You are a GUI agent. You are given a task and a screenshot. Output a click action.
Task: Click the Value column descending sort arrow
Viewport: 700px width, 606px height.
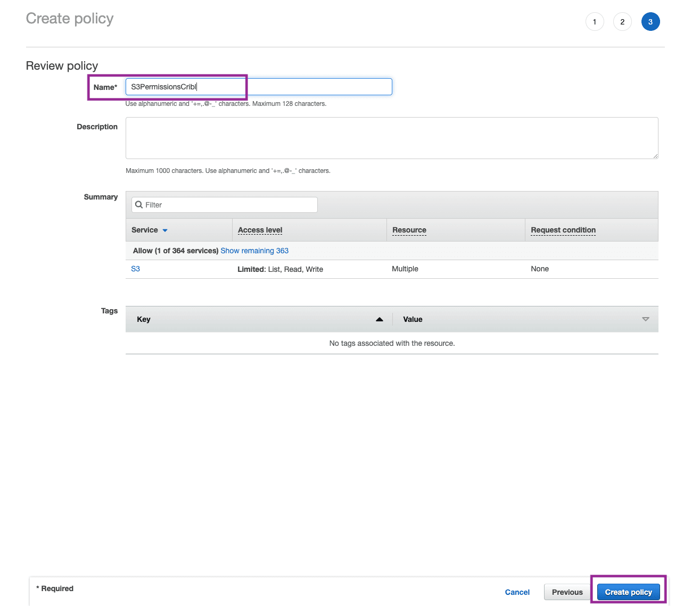pos(646,319)
